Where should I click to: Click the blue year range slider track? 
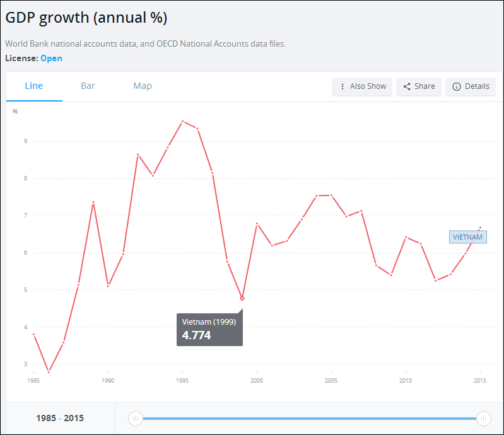(309, 418)
